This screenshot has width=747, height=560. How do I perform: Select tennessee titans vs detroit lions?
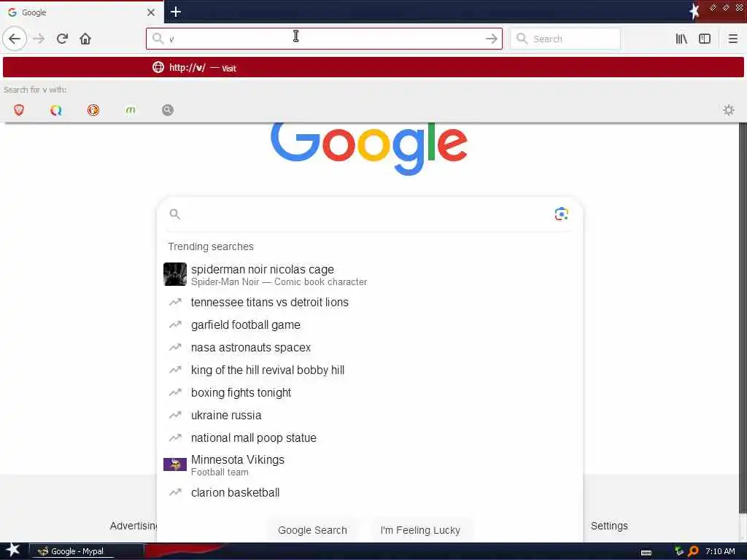pos(369,302)
